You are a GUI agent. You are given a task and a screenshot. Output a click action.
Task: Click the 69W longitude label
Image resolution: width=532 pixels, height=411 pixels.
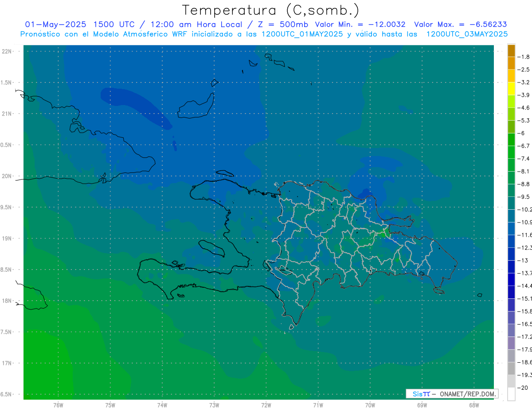422,405
